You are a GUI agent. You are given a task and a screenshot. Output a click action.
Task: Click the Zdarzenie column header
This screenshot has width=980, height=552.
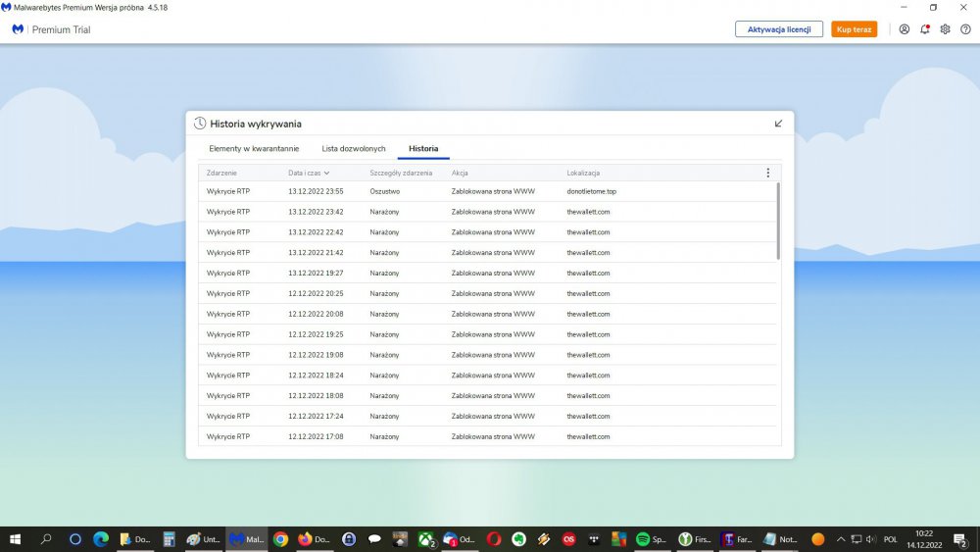221,173
